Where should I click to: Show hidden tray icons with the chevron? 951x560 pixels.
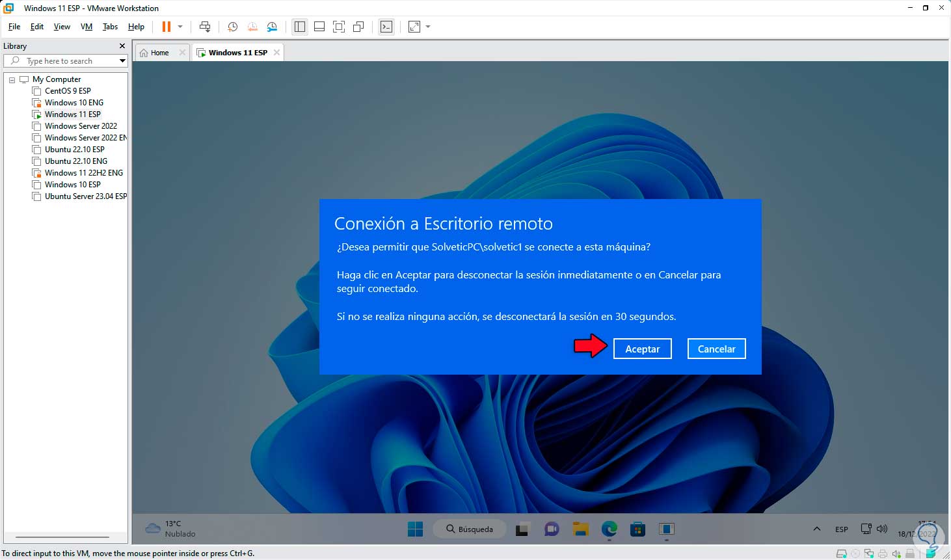click(x=817, y=529)
